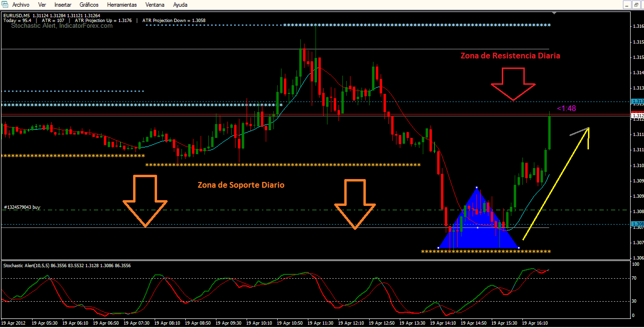Click the application icon beside Archivo
Viewport: 644px width, 328px height.
(5, 4)
